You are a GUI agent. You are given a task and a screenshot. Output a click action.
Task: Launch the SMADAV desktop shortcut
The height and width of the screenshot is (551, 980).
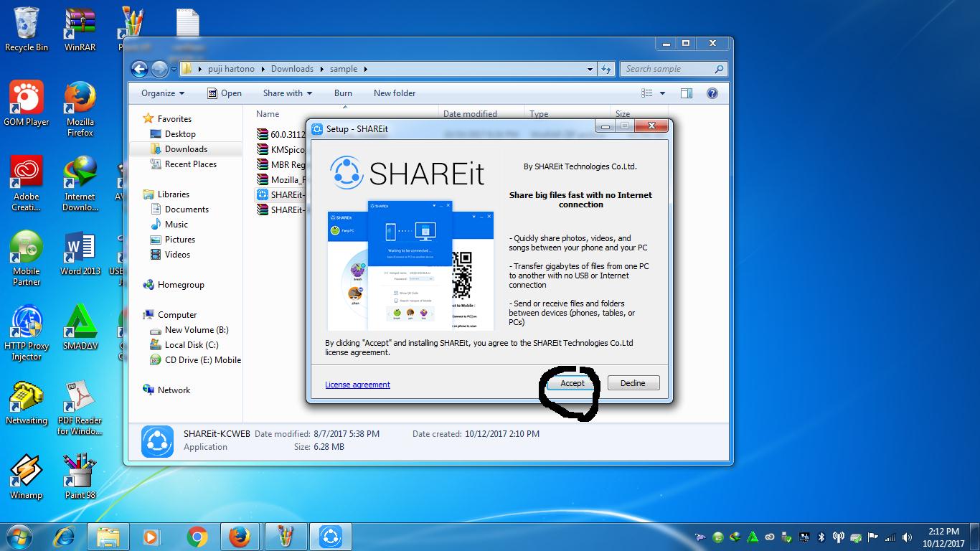tap(80, 327)
